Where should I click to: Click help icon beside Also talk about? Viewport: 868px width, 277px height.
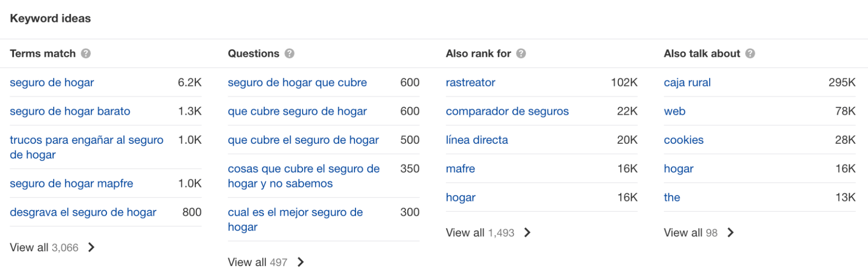[x=750, y=53]
